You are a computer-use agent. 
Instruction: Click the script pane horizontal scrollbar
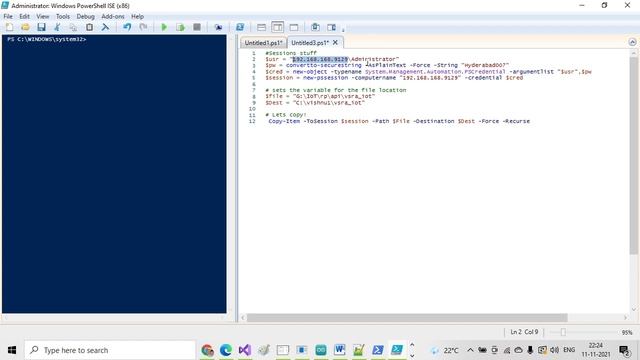coord(407,318)
